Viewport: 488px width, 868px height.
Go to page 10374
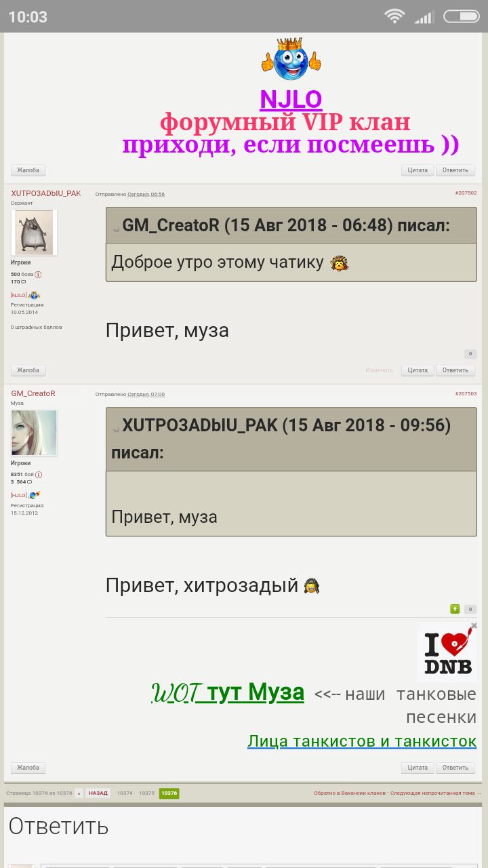[125, 793]
